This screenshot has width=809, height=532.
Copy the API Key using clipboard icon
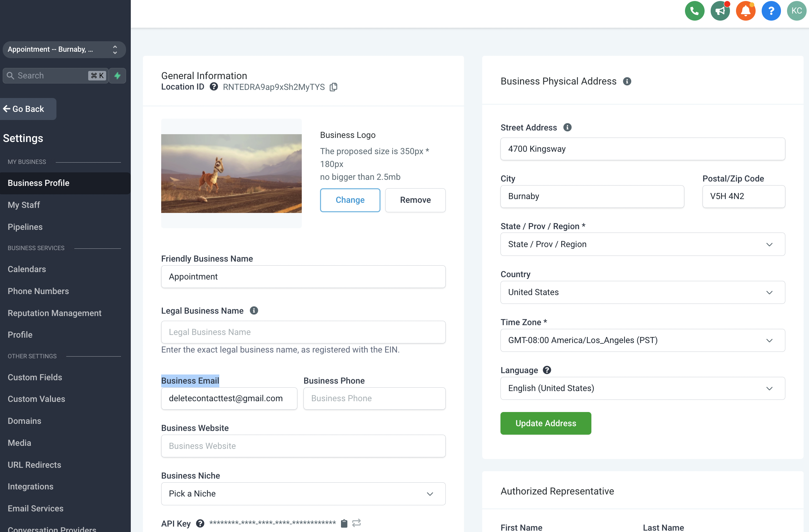pyautogui.click(x=344, y=523)
